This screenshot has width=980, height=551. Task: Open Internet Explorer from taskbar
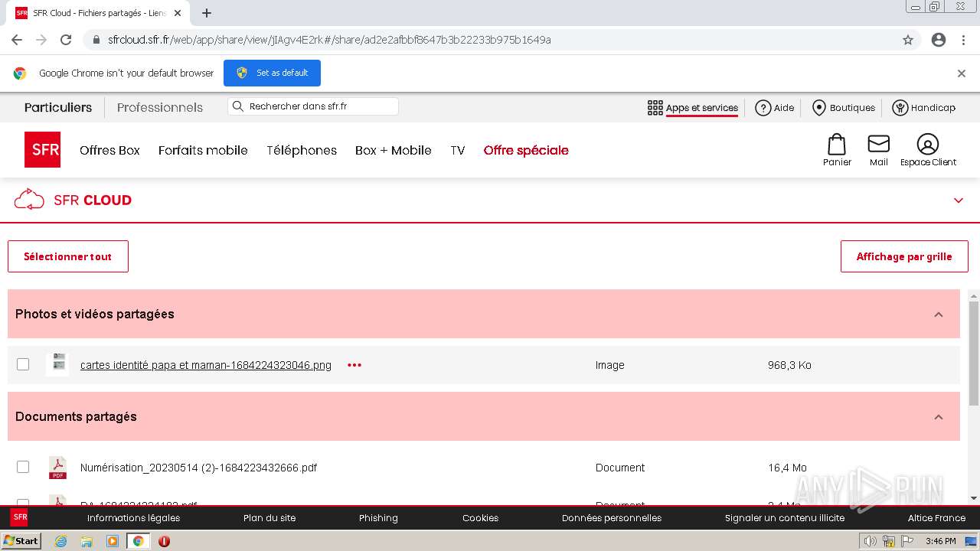click(x=60, y=541)
